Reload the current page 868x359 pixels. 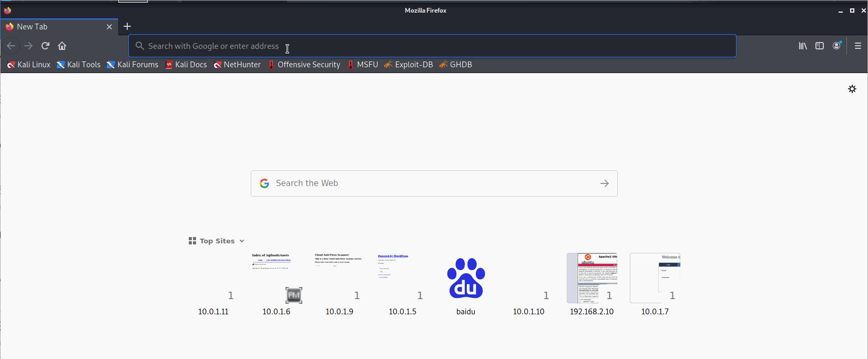tap(45, 46)
